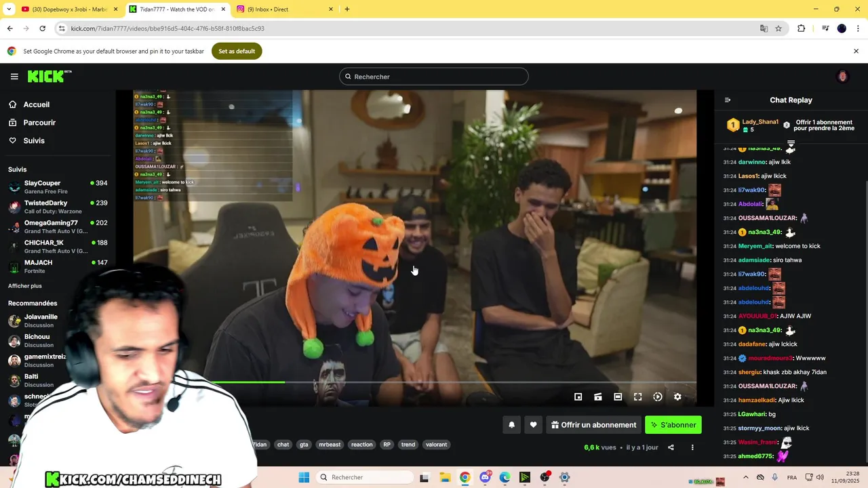Click the notification bell button
The image size is (868, 488).
tap(512, 425)
